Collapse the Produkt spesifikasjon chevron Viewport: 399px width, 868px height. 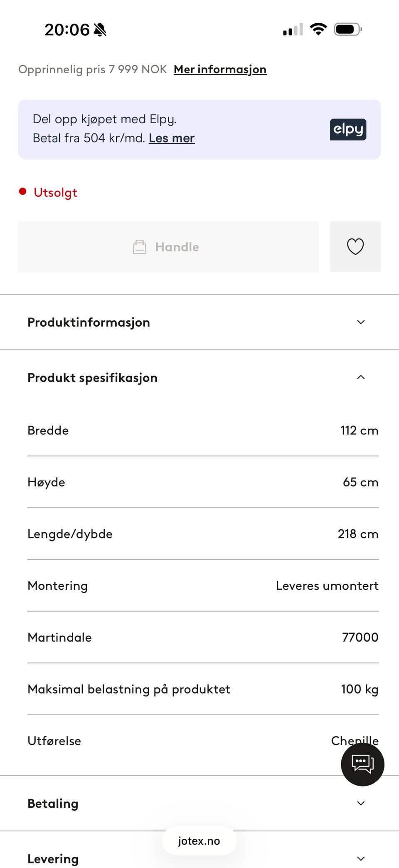[361, 377]
